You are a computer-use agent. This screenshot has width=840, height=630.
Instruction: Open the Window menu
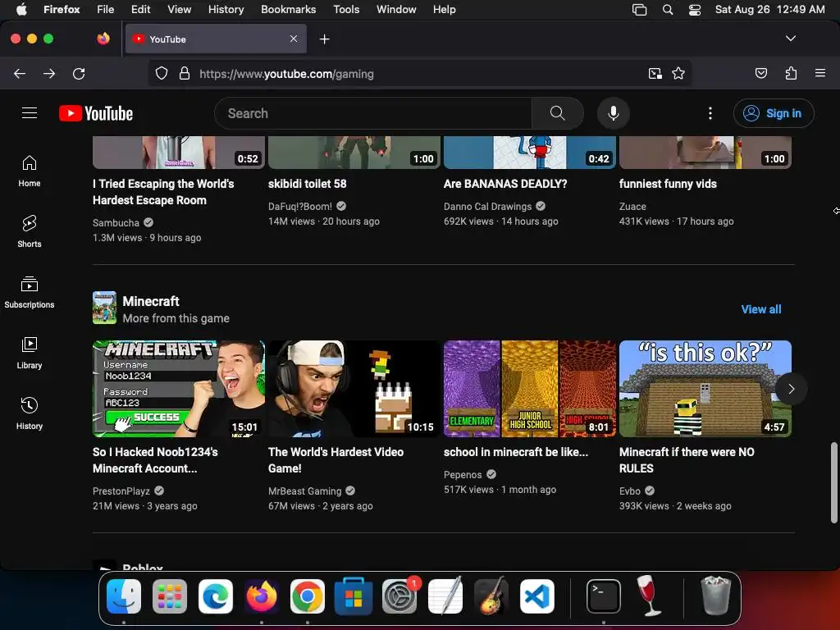click(396, 10)
